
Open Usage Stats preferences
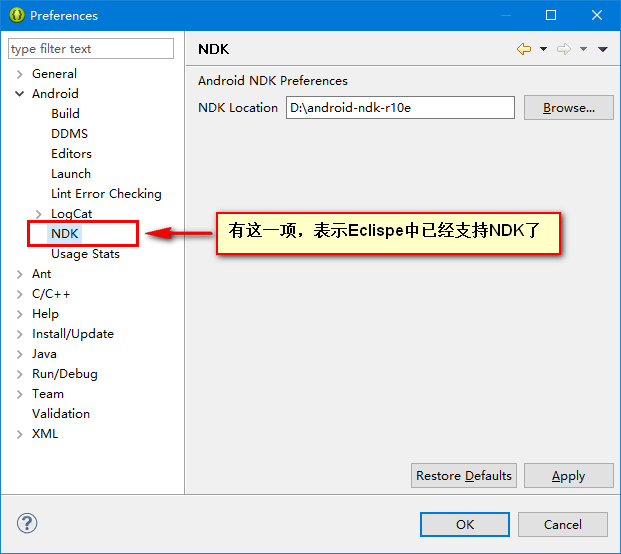85,254
